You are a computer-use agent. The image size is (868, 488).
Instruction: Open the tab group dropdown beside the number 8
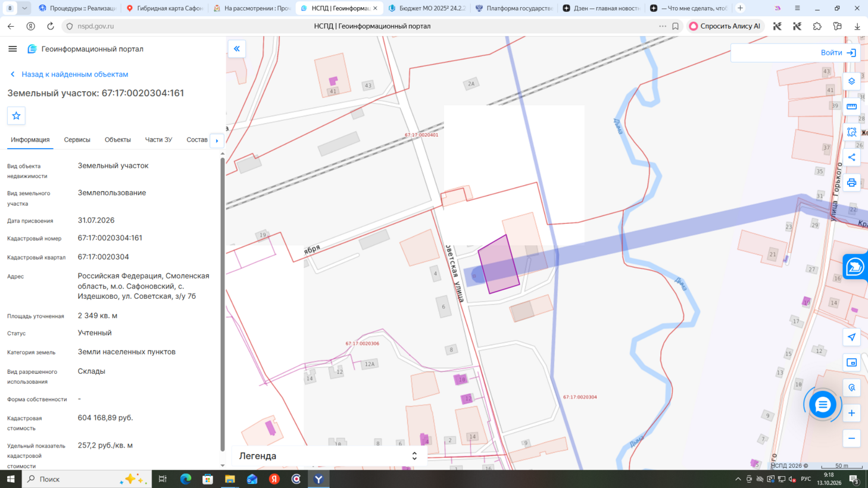[x=24, y=8]
